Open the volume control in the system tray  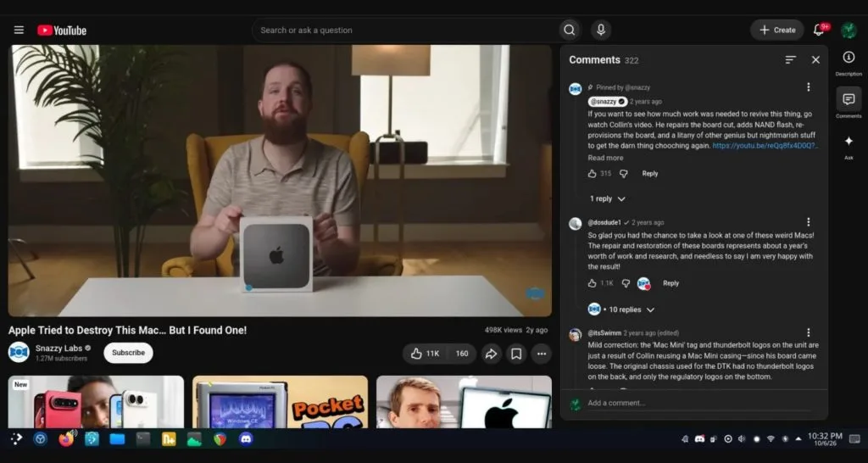click(x=742, y=438)
